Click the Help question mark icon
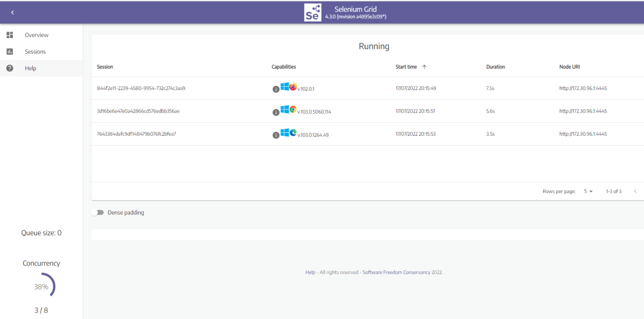644x319 pixels. (10, 68)
